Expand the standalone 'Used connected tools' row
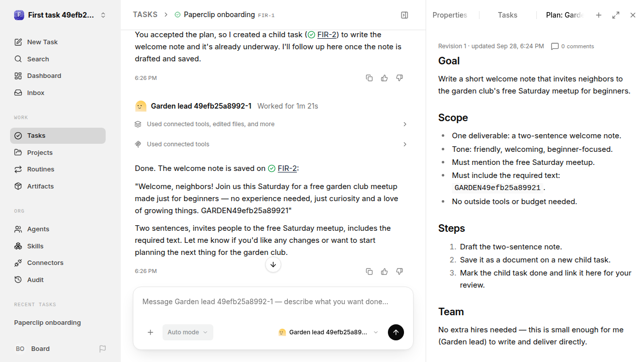 coord(272,144)
